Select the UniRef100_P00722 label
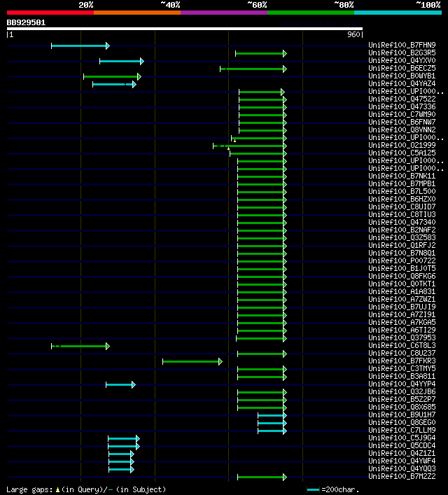The image size is (448, 495). (402, 260)
